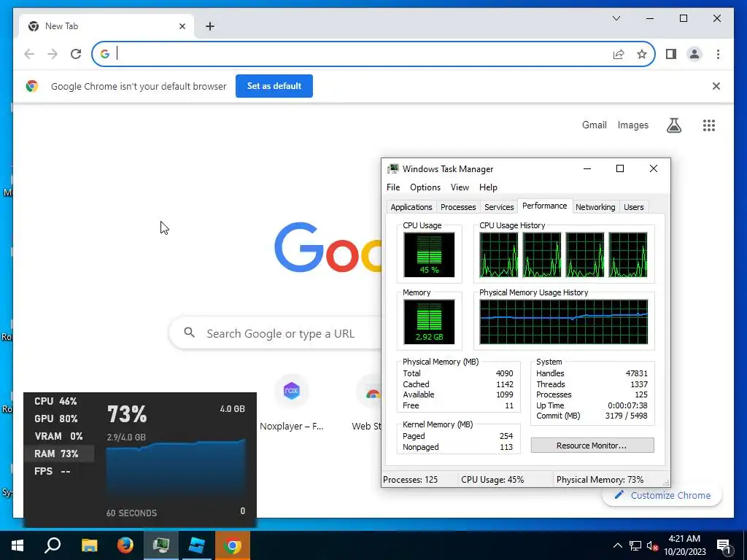Open File Explorer from the taskbar
747x560 pixels.
(x=89, y=545)
